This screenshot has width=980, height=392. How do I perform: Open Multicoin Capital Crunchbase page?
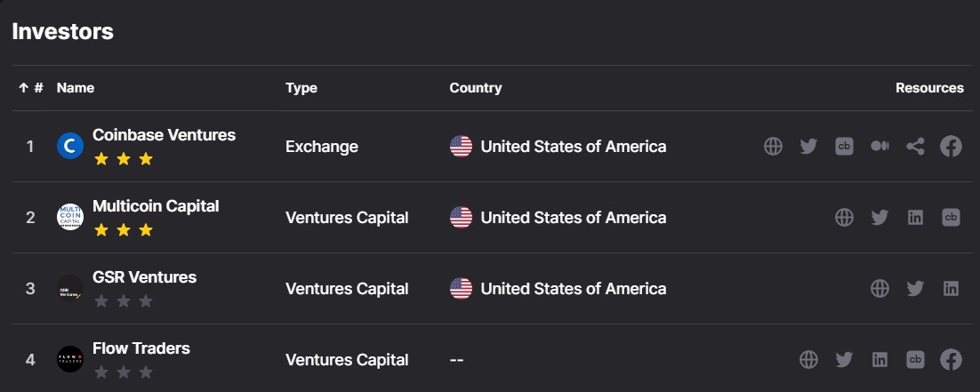(951, 218)
